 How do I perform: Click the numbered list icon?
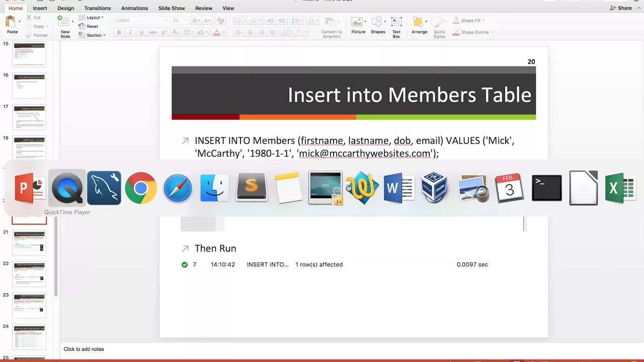tap(253, 21)
